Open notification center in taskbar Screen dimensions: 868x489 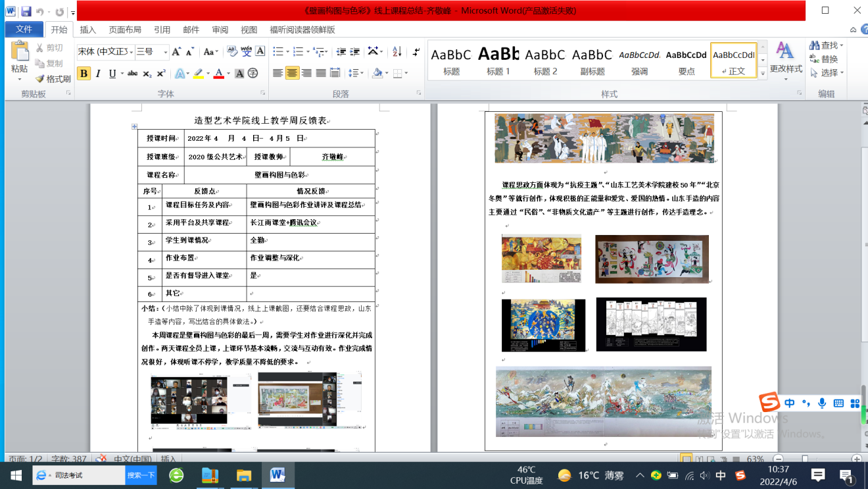[x=847, y=475]
